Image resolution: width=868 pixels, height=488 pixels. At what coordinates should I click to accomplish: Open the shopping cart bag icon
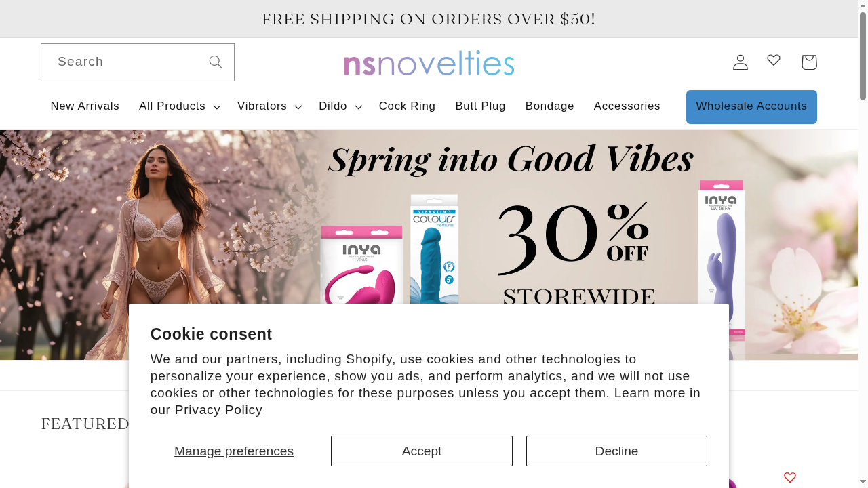(808, 62)
